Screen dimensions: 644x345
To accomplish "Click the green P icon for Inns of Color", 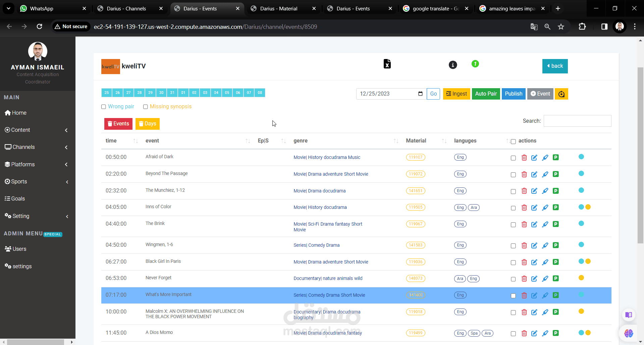I will (556, 208).
